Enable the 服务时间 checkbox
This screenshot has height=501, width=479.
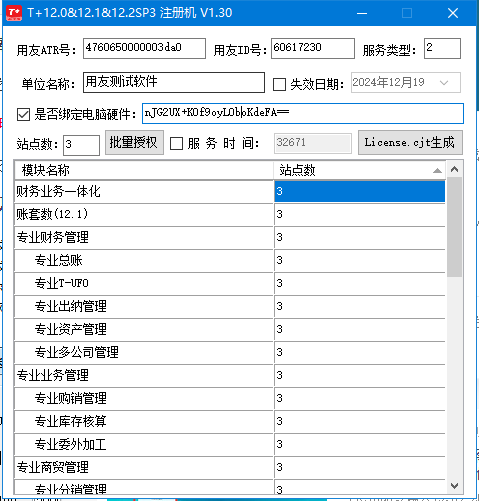point(176,144)
